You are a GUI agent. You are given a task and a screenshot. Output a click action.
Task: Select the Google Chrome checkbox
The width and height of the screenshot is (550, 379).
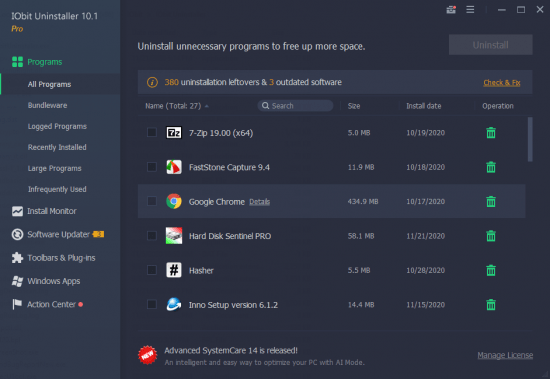152,201
